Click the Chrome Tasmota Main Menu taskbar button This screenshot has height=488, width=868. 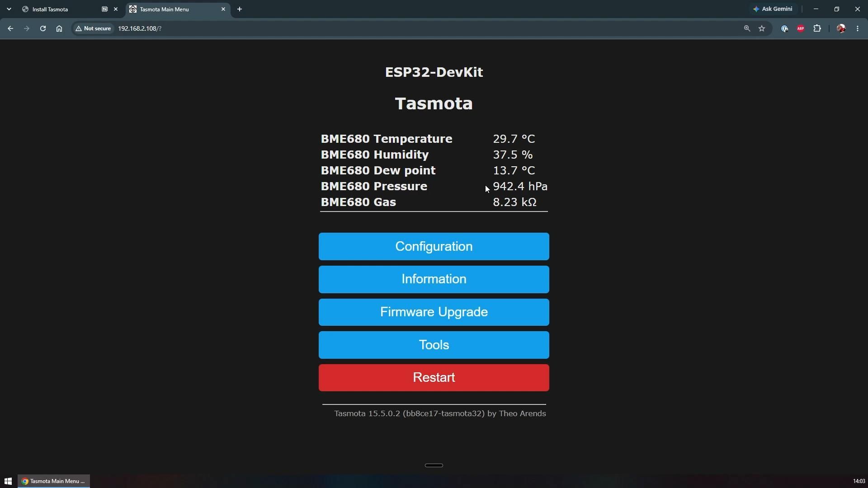pos(54,481)
